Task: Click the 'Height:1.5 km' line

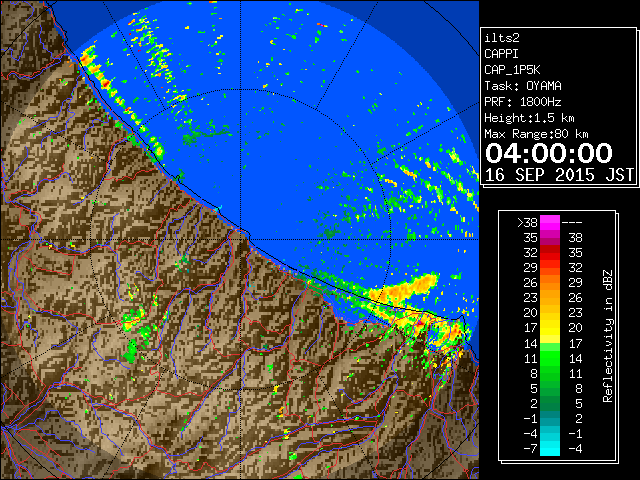Action: pos(529,118)
